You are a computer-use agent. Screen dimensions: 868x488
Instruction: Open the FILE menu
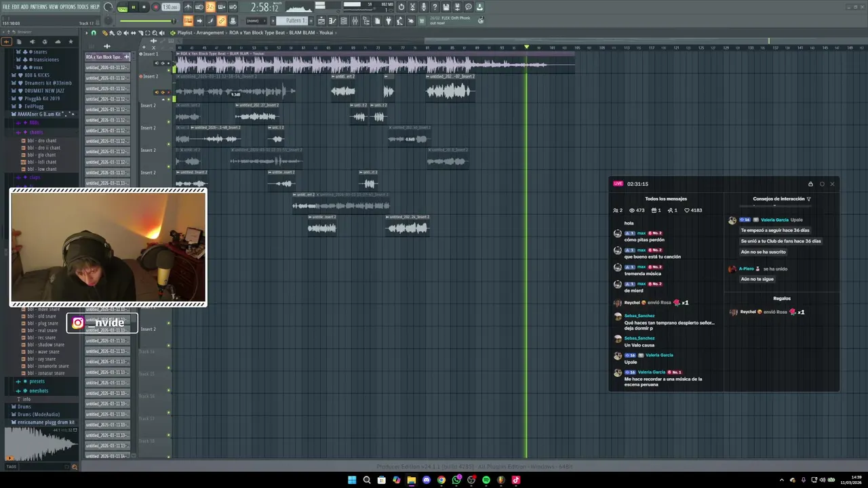point(6,7)
